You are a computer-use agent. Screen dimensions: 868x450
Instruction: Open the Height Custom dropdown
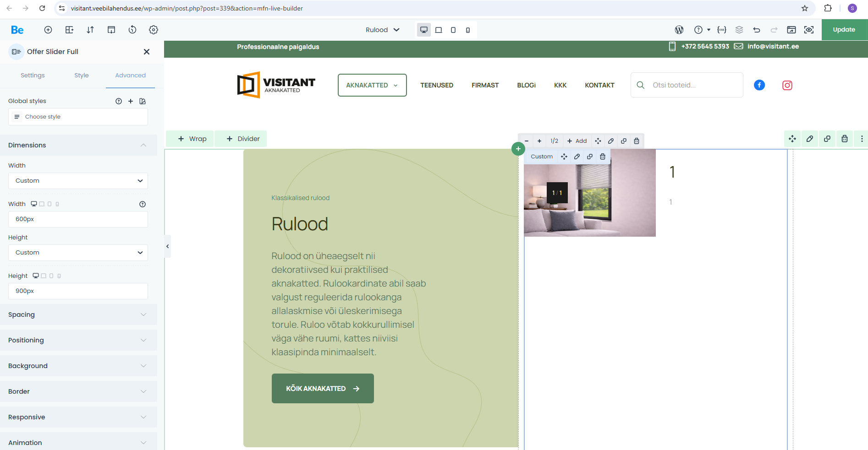click(x=78, y=253)
